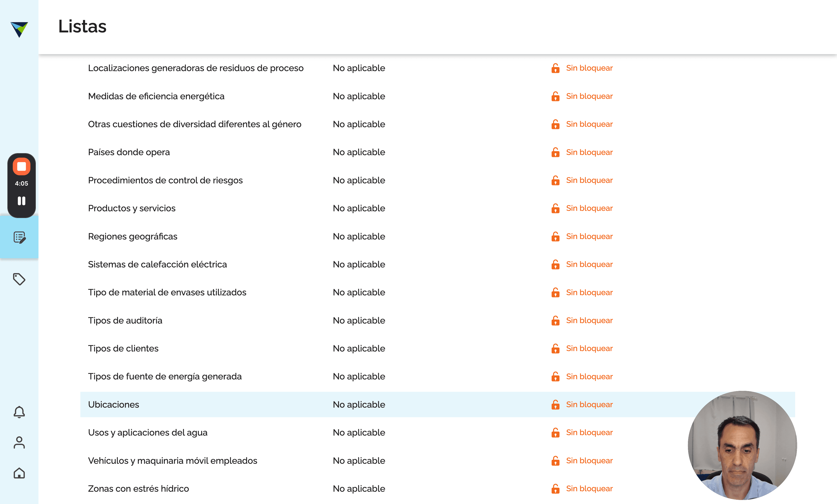The height and width of the screenshot is (504, 837).
Task: Click lock icon for Sistemas de calefacción eléctrica
Action: (555, 264)
